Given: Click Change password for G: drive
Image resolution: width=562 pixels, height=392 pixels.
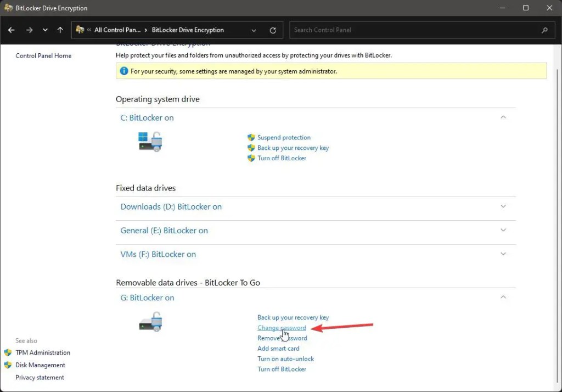Looking at the screenshot, I should pos(282,328).
